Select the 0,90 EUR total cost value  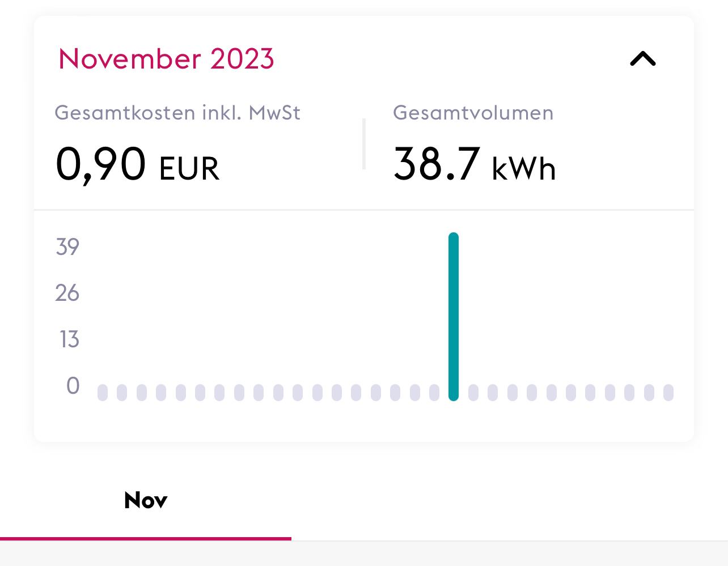click(137, 164)
